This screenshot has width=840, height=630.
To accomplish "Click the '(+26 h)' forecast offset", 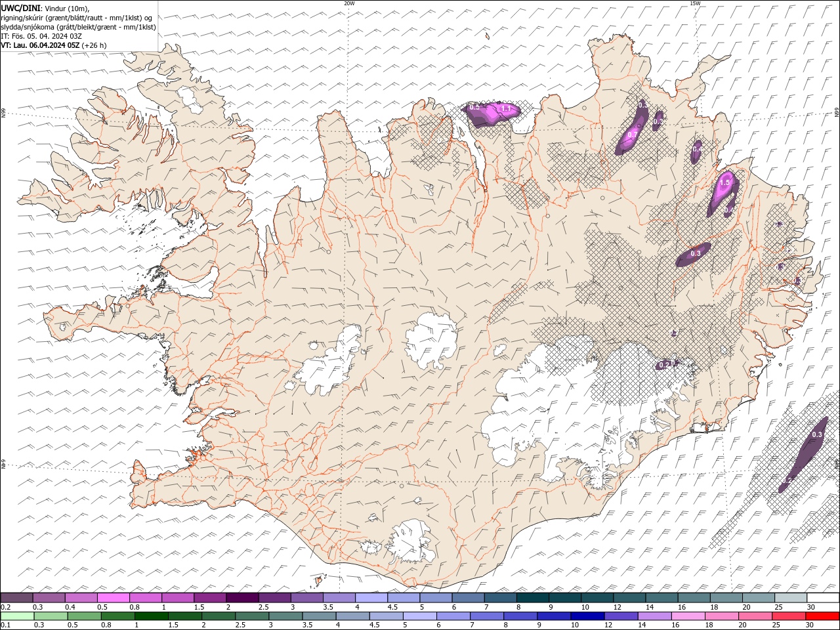I will tap(94, 45).
